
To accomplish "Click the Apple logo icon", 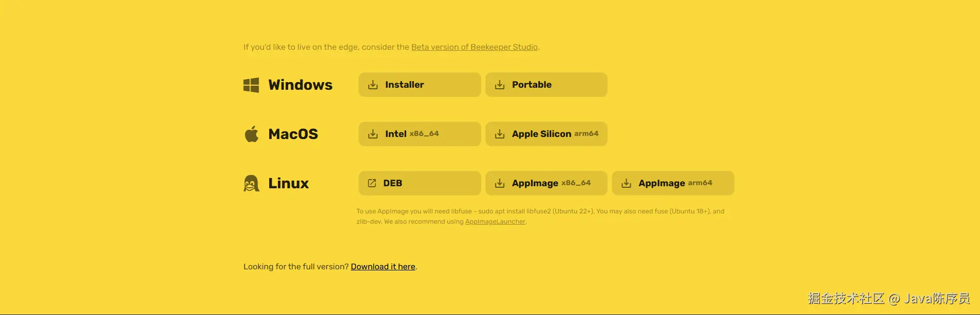I will point(252,134).
